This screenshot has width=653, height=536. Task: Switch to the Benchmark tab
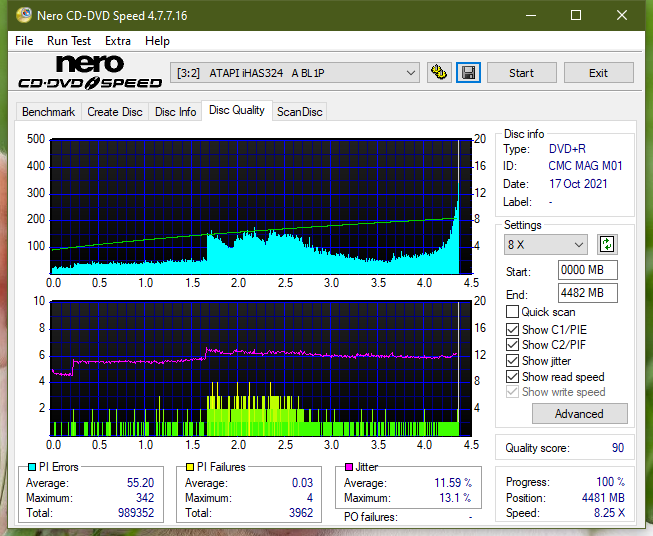click(49, 112)
